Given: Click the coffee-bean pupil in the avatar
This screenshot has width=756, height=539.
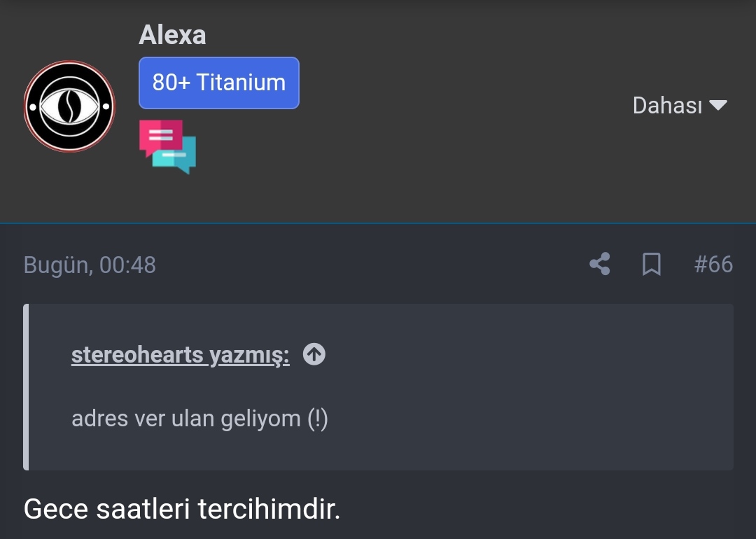Looking at the screenshot, I should tap(69, 107).
